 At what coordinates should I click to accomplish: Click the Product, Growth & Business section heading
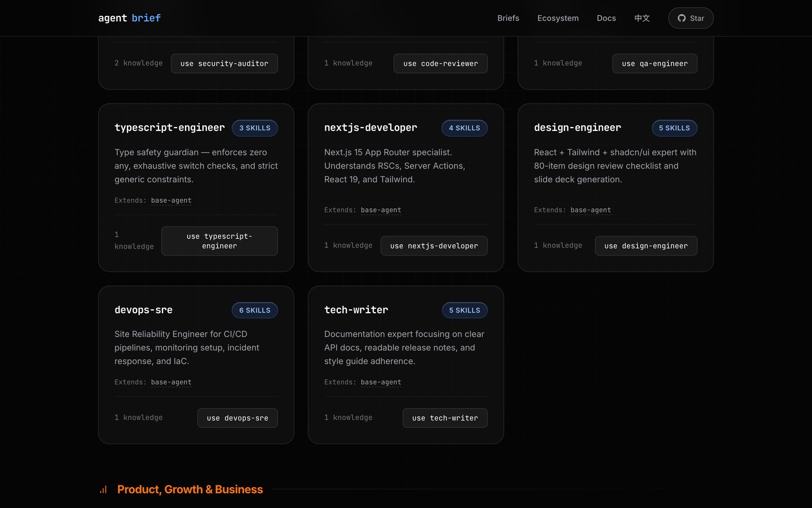(190, 489)
